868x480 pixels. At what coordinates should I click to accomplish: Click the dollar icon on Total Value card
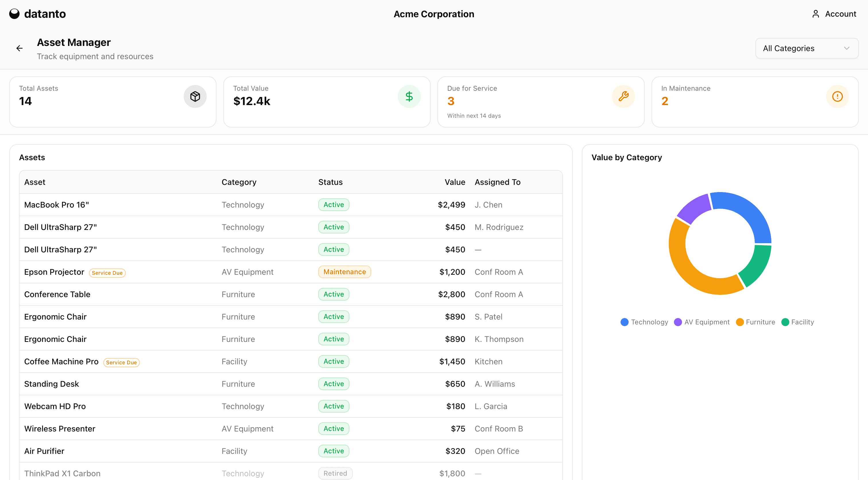(x=409, y=96)
